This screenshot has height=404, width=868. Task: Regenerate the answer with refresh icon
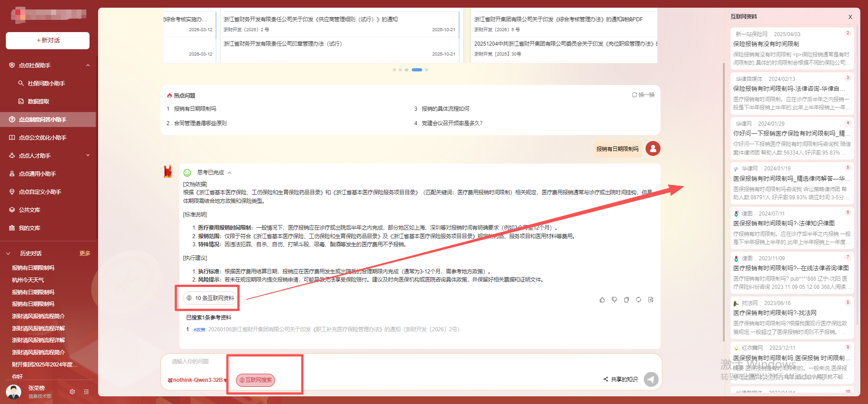(638, 300)
